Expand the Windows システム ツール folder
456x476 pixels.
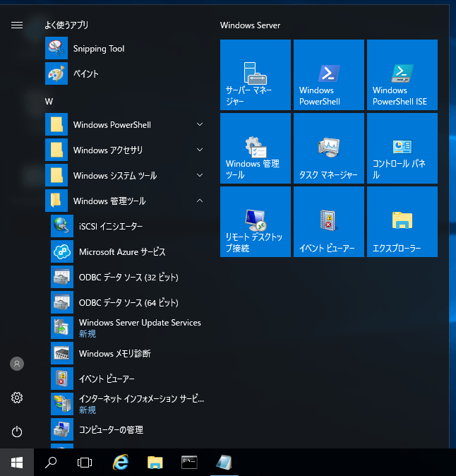(124, 175)
